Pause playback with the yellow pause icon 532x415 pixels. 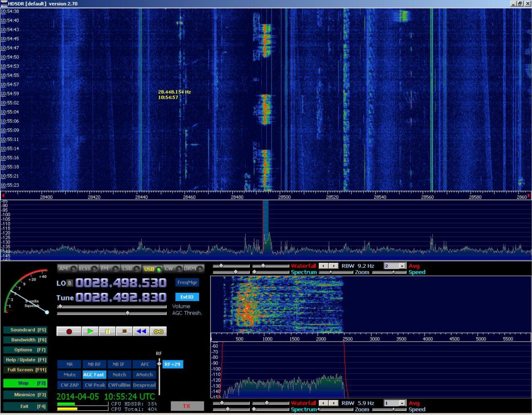108,331
